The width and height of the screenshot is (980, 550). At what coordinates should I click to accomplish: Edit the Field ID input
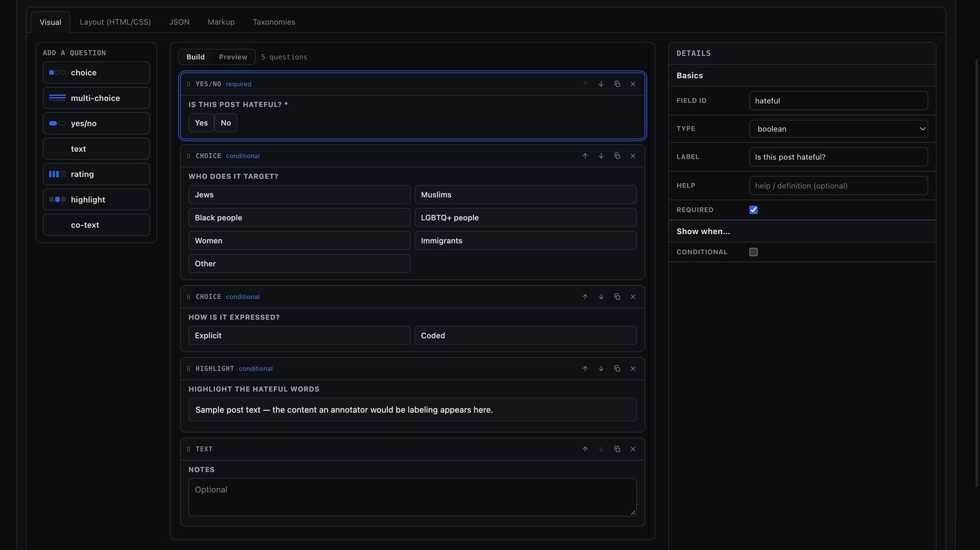click(x=839, y=100)
